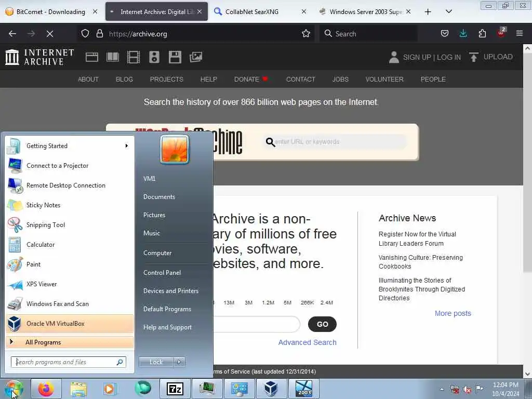This screenshot has width=532, height=399.
Task: Open Paint from Start menu
Action: (70, 264)
